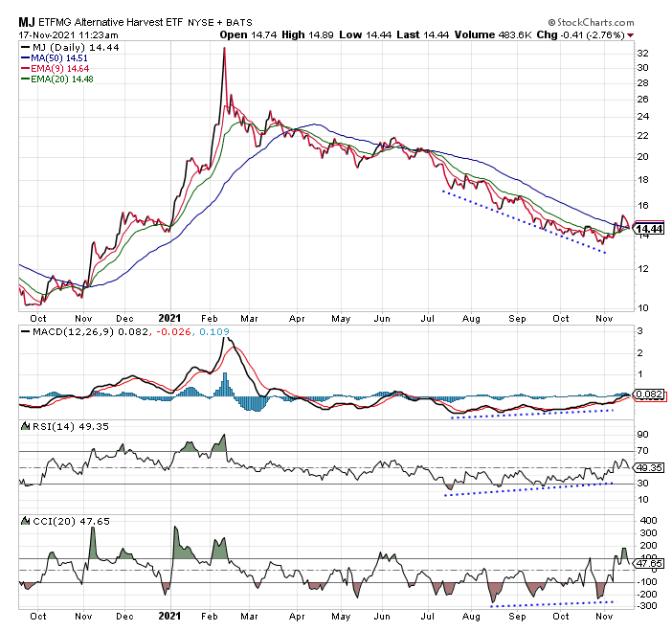
Task: Click the bold 2021 label under the price chart
Action: 169,319
